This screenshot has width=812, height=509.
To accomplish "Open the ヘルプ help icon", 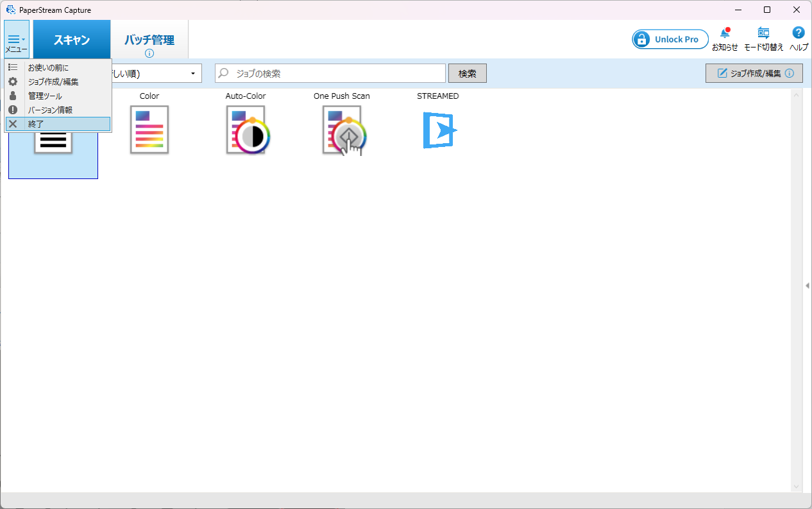I will (799, 33).
